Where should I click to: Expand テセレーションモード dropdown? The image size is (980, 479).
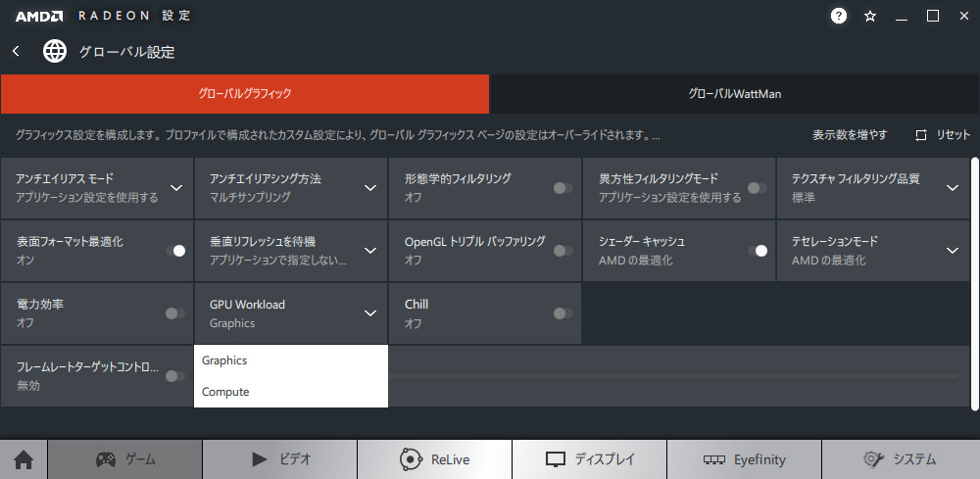tap(953, 251)
